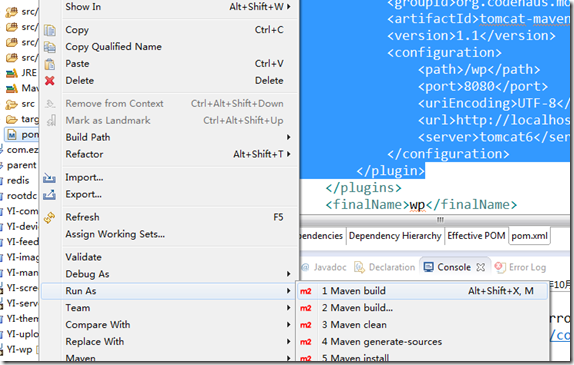Select the redis project in the tree

[x=18, y=180]
